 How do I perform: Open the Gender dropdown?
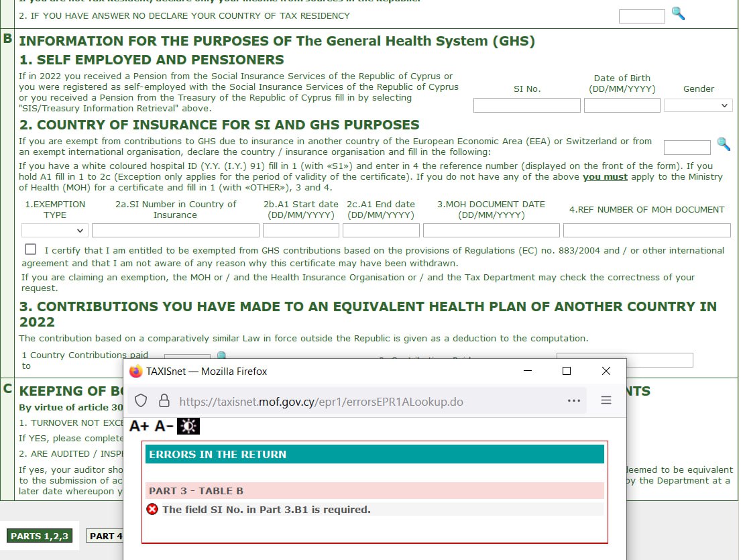pos(698,105)
